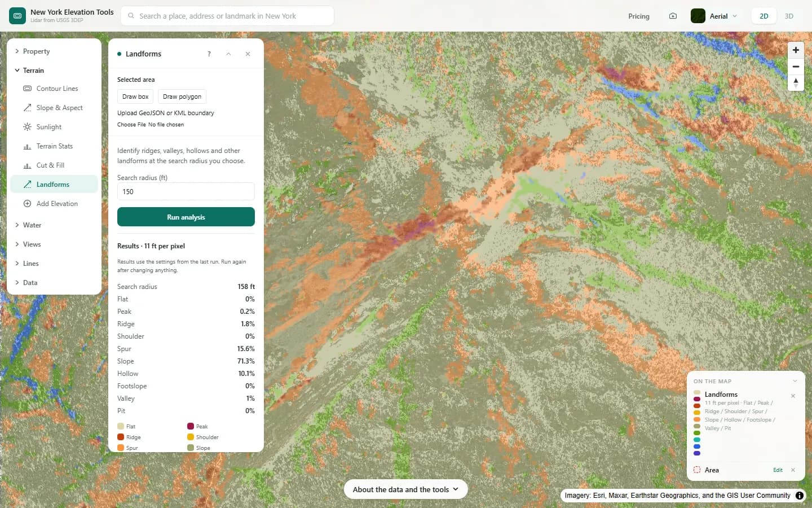The width and height of the screenshot is (812, 508).
Task: Close the Landforms panel
Action: [x=248, y=54]
